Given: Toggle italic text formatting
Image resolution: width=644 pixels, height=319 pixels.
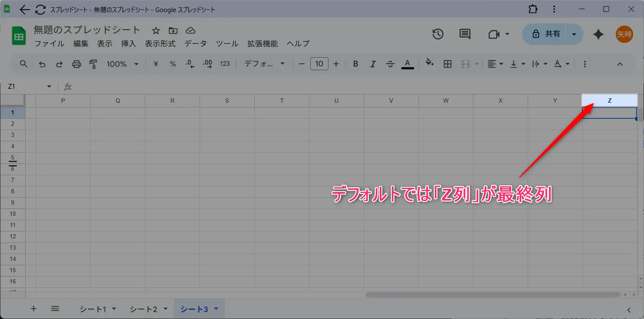Looking at the screenshot, I should pos(373,64).
